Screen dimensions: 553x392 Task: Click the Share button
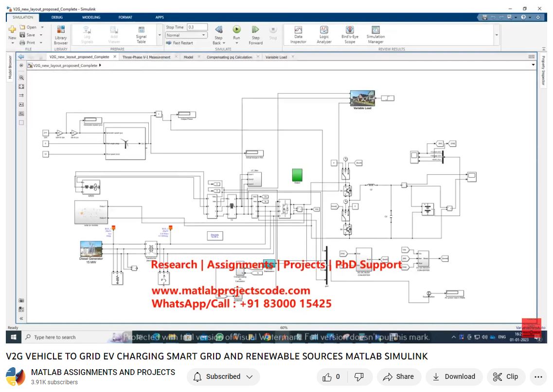[x=399, y=376]
